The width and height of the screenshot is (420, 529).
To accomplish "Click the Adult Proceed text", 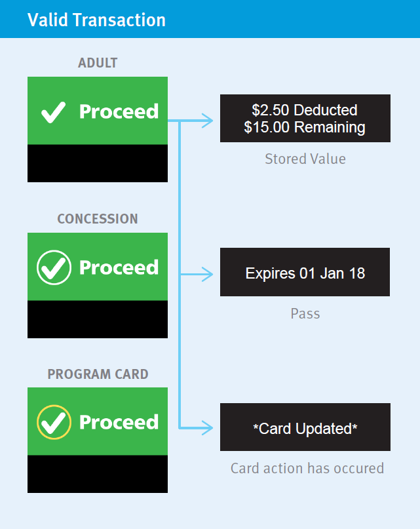I will (x=119, y=111).
